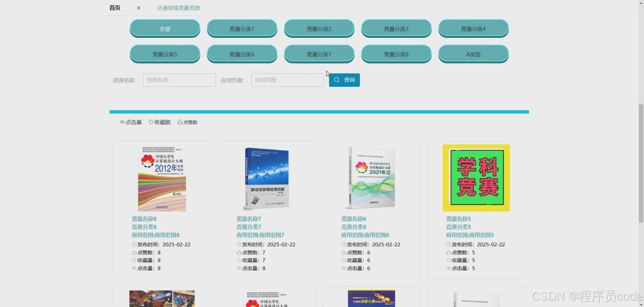
Task: Click the star icon beside 收藏量 on 资源名称6 card
Action: (x=343, y=260)
